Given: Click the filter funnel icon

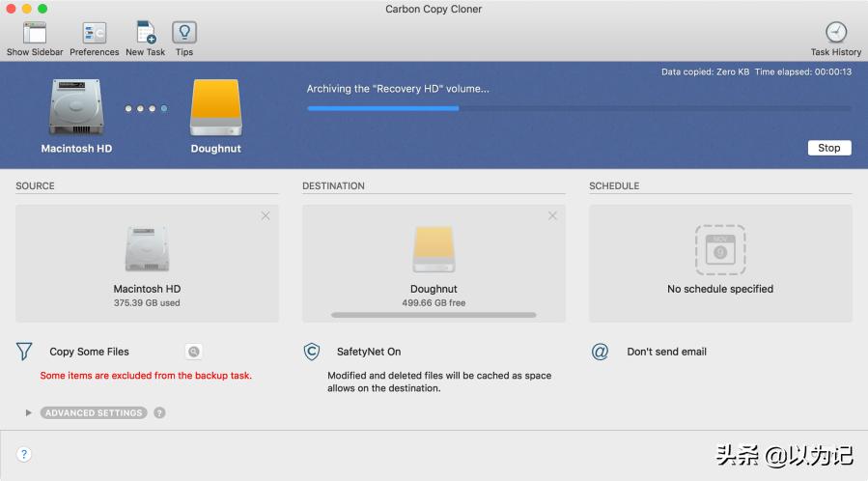Looking at the screenshot, I should 24,352.
